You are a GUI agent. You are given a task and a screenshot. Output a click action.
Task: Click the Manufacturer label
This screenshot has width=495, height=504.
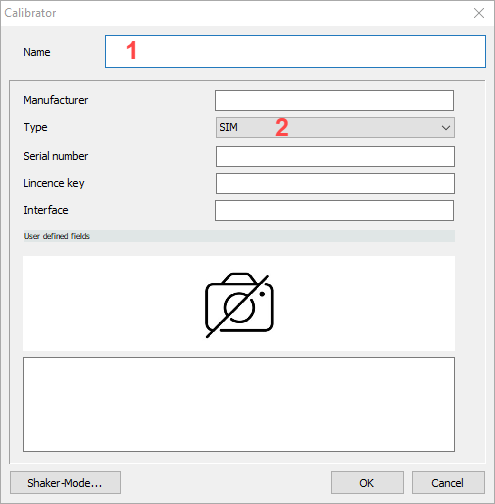(x=56, y=100)
